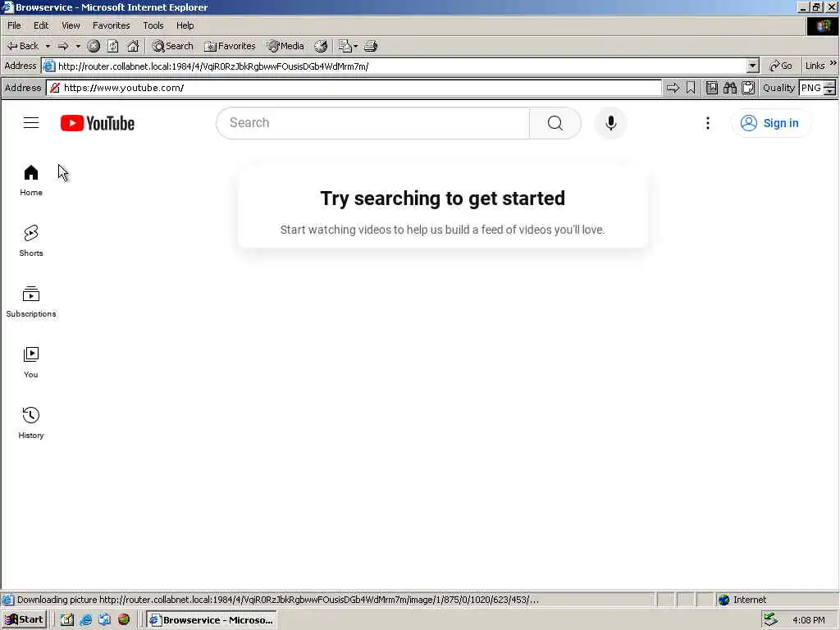Open the Tools menu
The height and width of the screenshot is (630, 840).
[153, 25]
